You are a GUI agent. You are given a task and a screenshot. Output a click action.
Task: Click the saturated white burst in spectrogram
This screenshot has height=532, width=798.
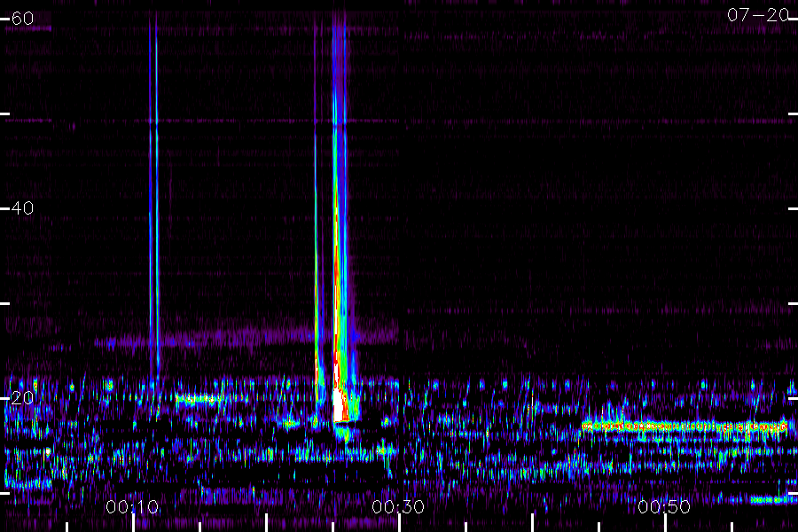coord(340,405)
